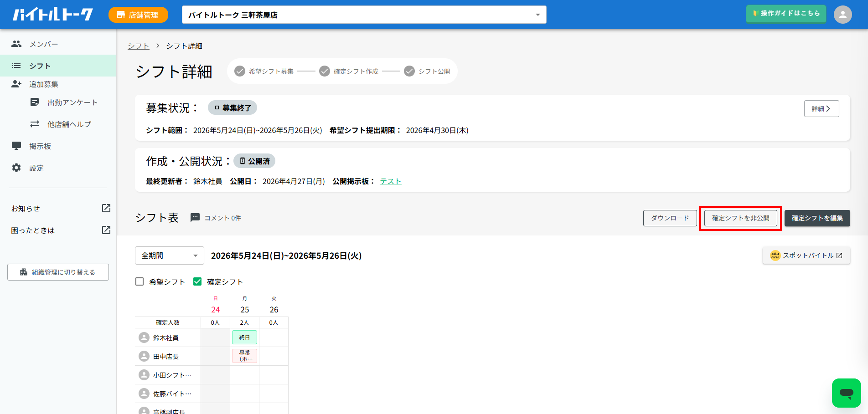
Task: Click シフト公開 step checkmark
Action: pyautogui.click(x=409, y=71)
